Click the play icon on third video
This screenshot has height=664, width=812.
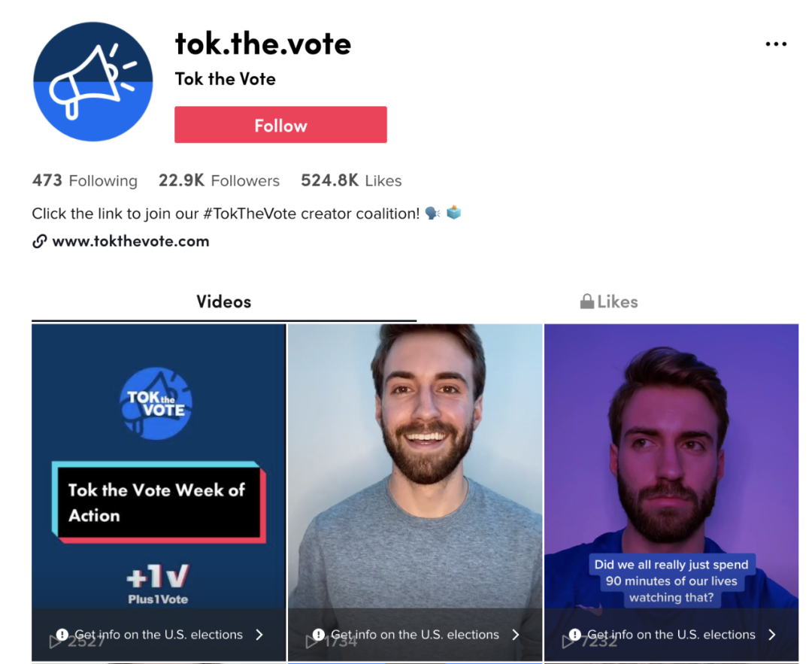(x=568, y=642)
